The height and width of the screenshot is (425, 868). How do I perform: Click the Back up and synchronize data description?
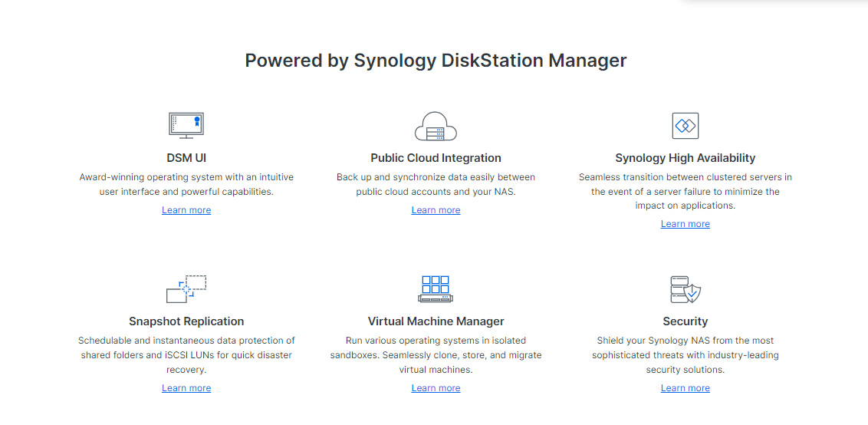coord(436,185)
